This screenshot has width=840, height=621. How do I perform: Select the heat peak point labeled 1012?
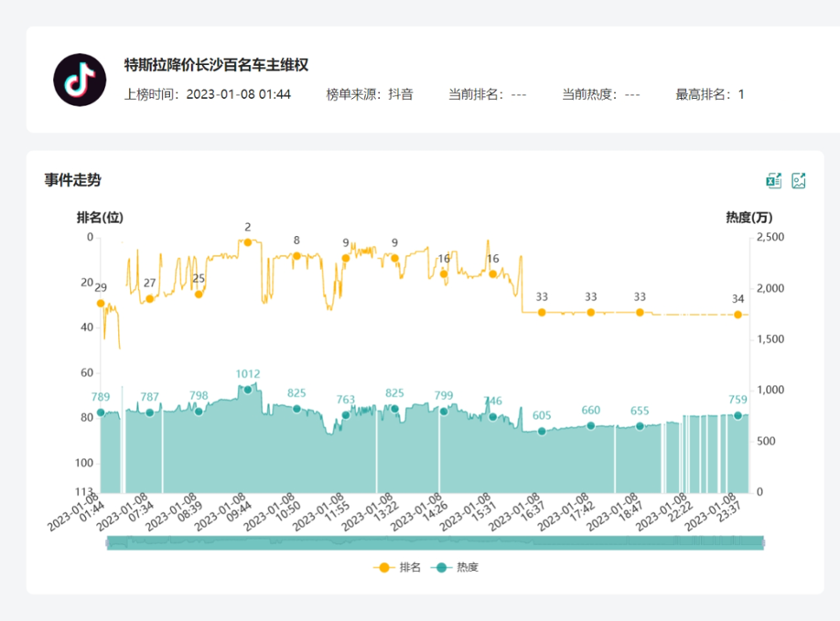pyautogui.click(x=247, y=390)
